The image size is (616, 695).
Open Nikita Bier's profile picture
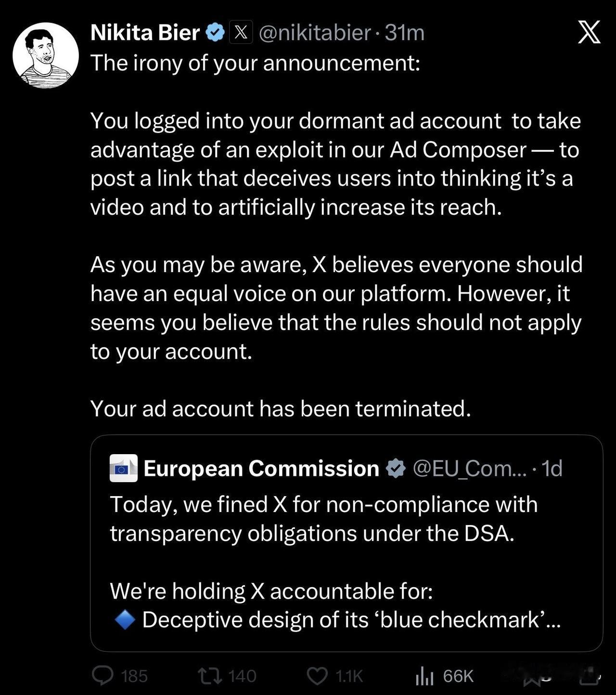[x=46, y=55]
